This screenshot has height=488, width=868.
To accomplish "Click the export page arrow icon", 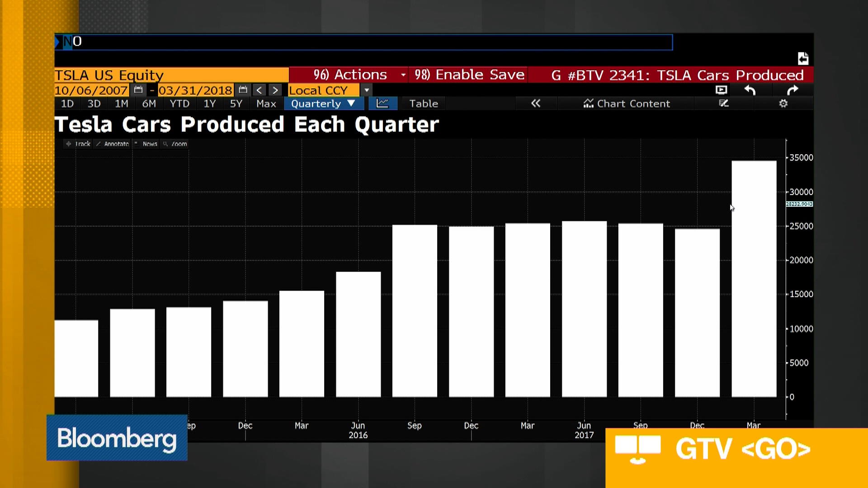I will (803, 59).
